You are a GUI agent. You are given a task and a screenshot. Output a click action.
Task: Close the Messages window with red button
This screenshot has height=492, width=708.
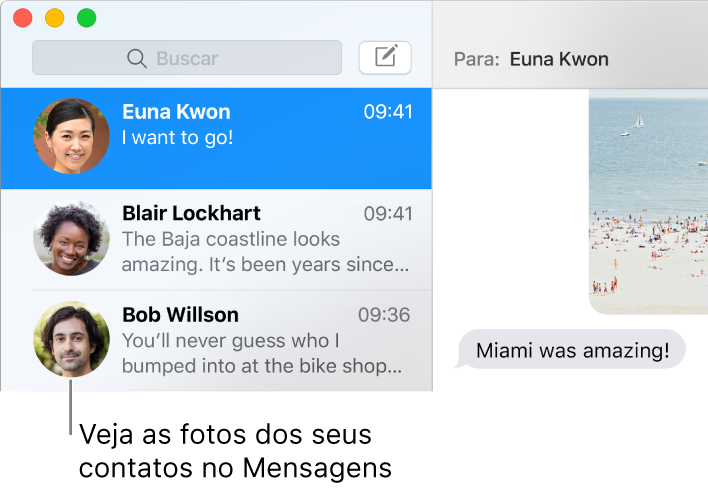click(23, 18)
